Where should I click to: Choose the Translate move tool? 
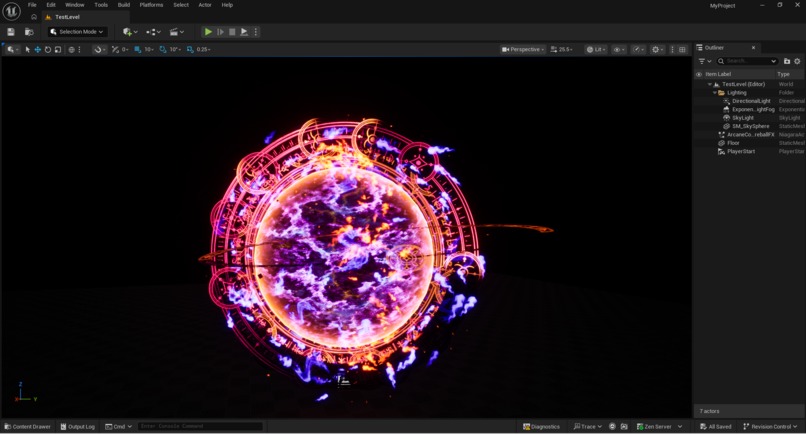click(38, 49)
